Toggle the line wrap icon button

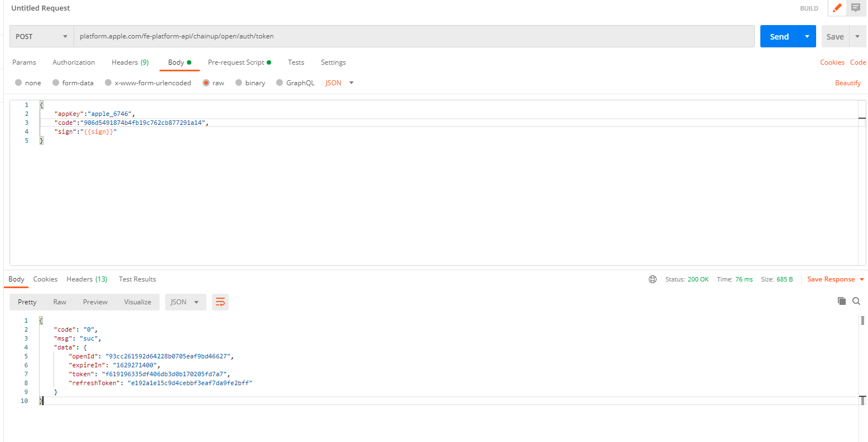pos(220,302)
